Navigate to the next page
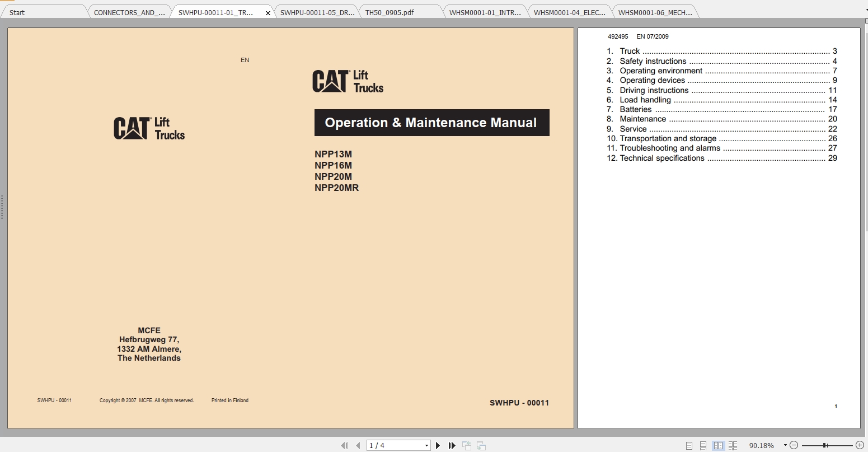Screen dimensions: 868x452 tap(438, 445)
